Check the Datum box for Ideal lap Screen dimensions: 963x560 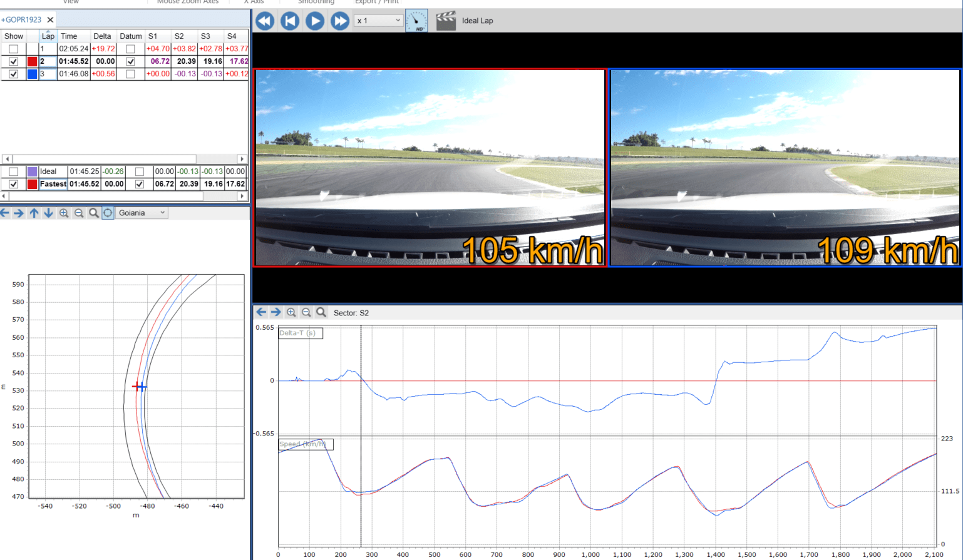(140, 171)
